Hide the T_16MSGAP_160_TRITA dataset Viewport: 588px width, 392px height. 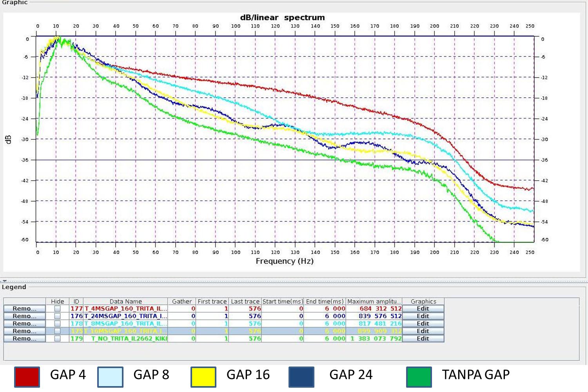point(57,331)
